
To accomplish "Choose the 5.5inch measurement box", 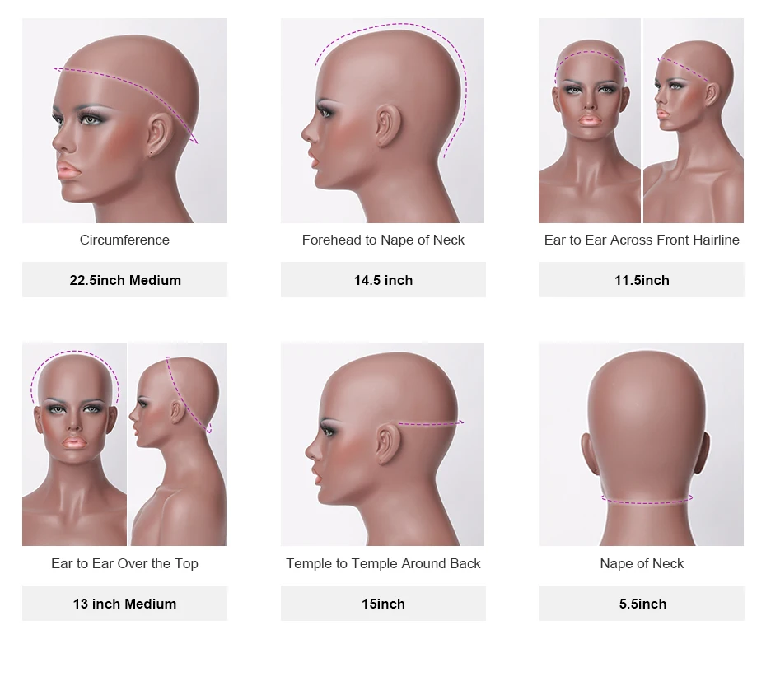I will click(x=642, y=604).
